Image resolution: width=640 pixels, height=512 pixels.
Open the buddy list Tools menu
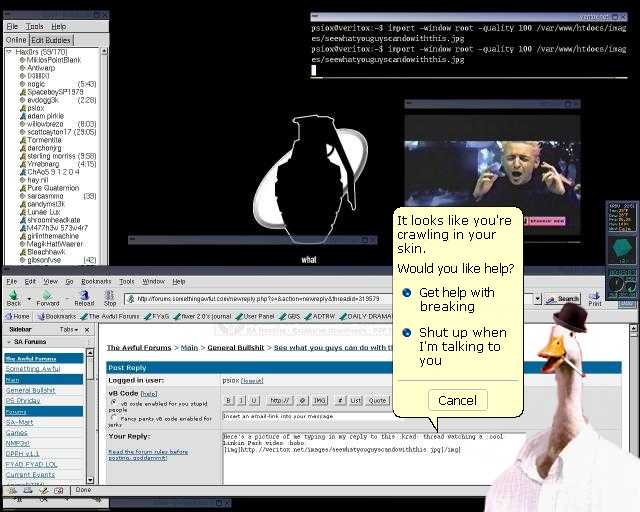point(34,26)
